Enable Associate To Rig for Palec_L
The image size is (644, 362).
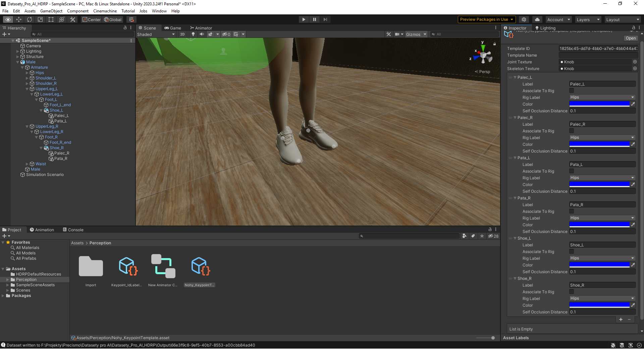pyautogui.click(x=572, y=90)
